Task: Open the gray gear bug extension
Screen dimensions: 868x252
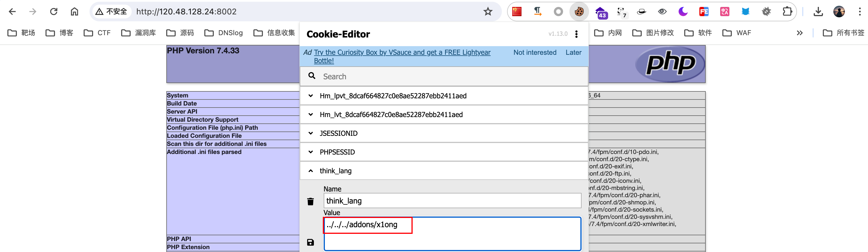Action: (766, 12)
